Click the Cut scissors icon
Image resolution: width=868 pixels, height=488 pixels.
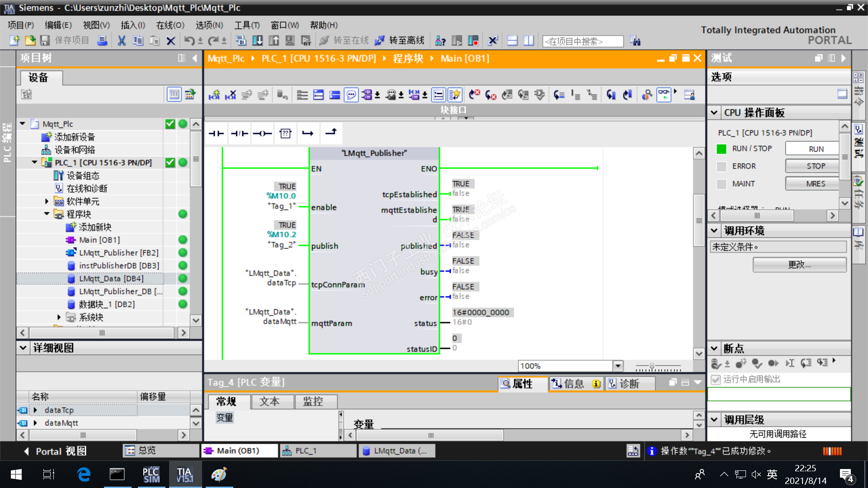click(122, 41)
